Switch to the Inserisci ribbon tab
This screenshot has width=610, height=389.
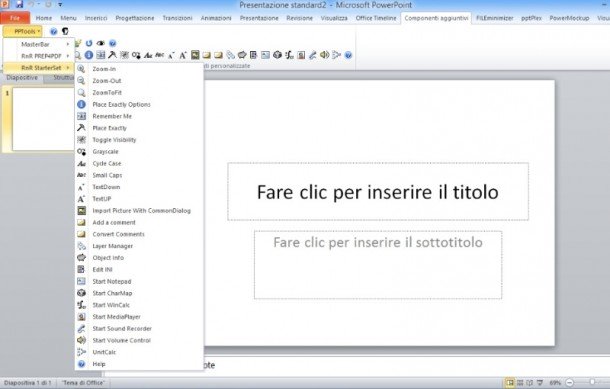(x=96, y=18)
